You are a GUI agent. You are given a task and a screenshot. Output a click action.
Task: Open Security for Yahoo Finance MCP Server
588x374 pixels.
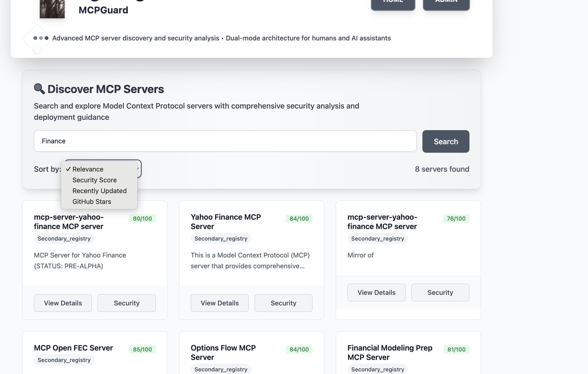(x=283, y=303)
